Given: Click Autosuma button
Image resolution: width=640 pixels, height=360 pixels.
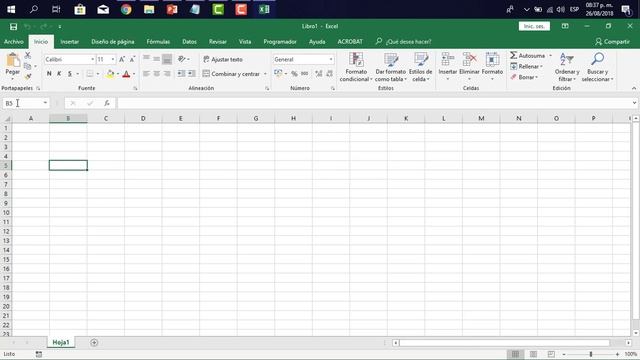Looking at the screenshot, I should click(527, 56).
